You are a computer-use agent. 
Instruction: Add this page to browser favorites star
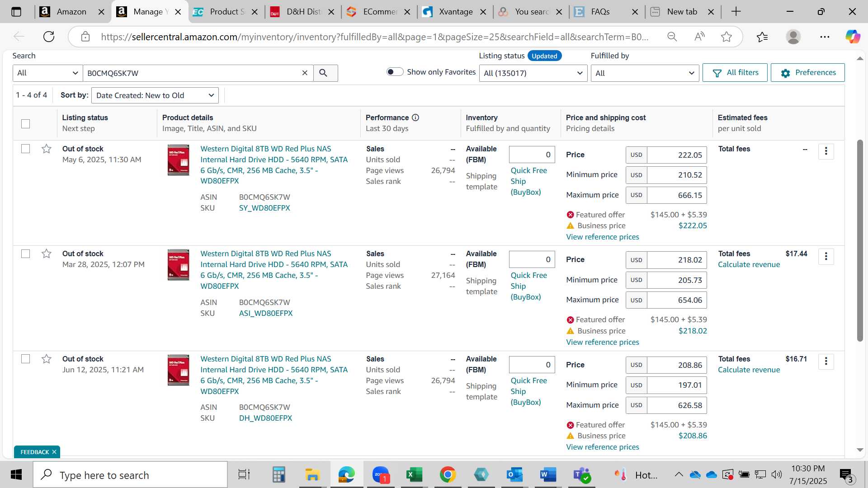point(726,37)
